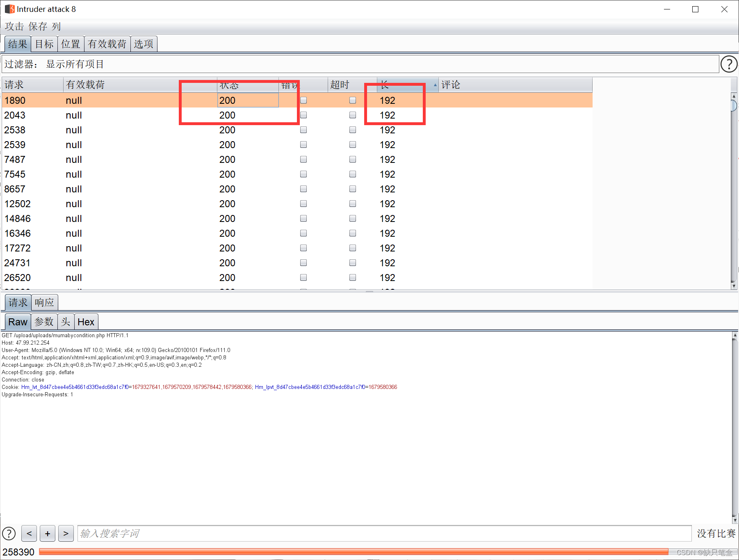Click request pane scroll down arrow

[x=735, y=520]
